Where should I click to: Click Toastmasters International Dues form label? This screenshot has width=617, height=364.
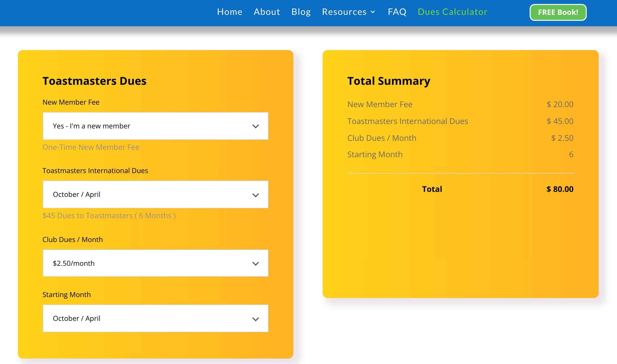[95, 171]
